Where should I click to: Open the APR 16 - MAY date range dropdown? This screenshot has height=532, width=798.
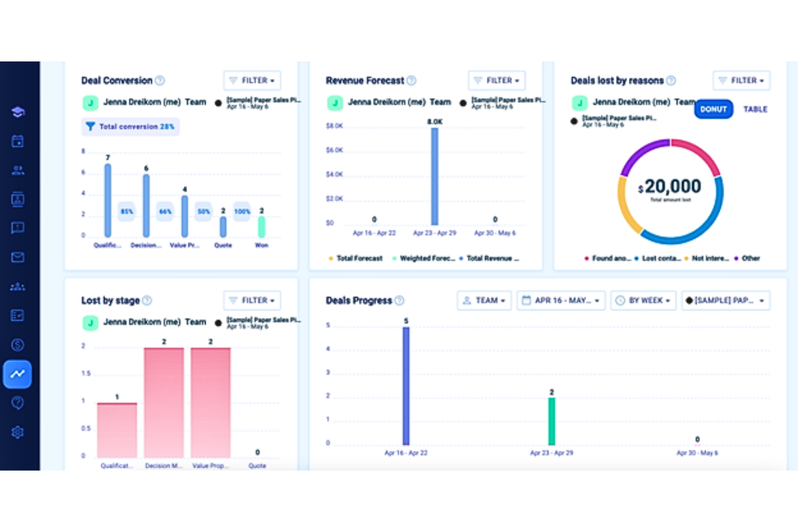[x=561, y=300]
